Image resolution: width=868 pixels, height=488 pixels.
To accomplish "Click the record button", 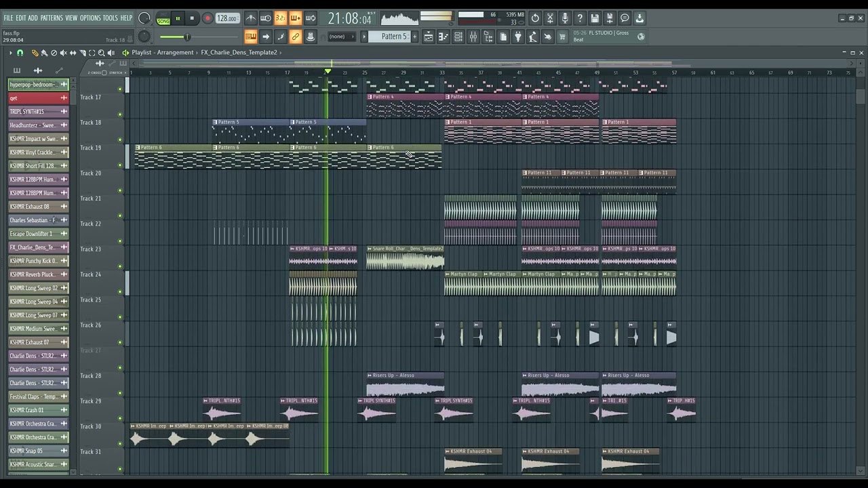I will pos(208,19).
